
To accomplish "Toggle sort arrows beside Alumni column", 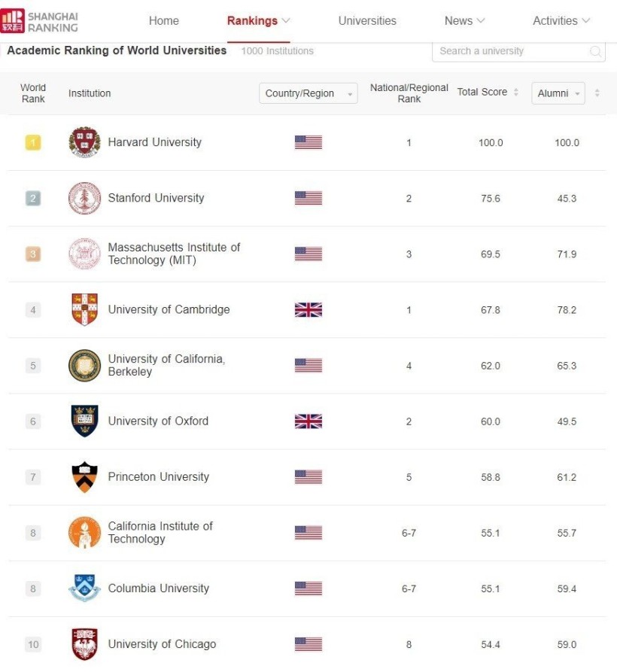I will (597, 93).
